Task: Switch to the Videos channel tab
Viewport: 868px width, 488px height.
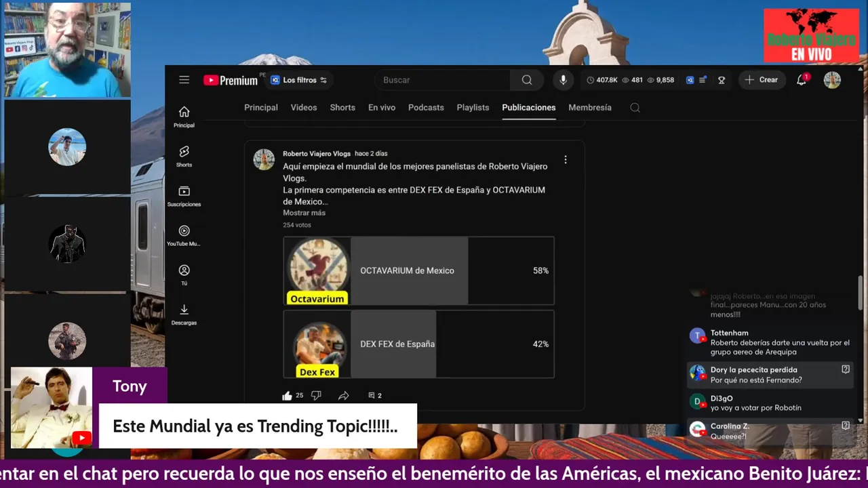Action: 304,107
